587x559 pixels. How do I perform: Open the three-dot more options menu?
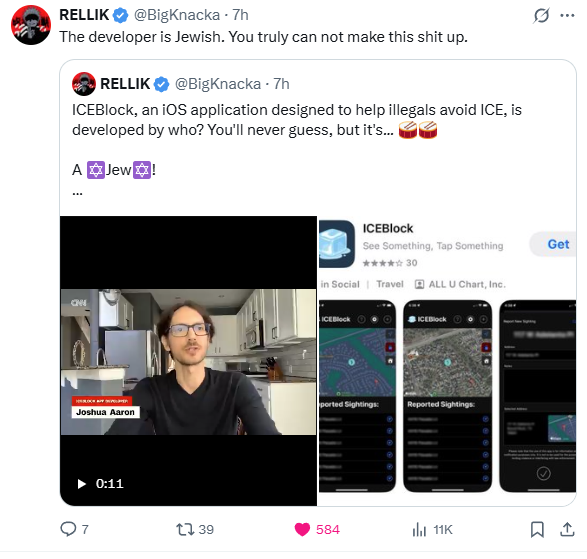pos(567,15)
